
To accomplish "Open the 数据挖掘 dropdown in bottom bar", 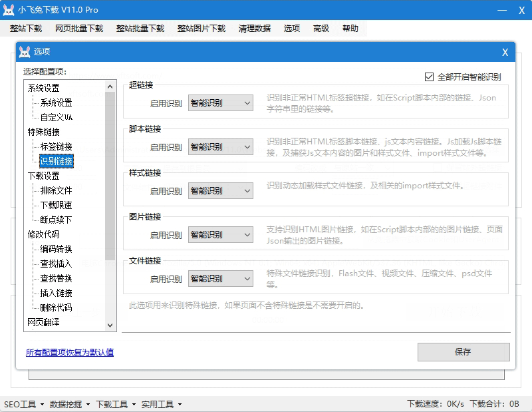I will [69, 404].
